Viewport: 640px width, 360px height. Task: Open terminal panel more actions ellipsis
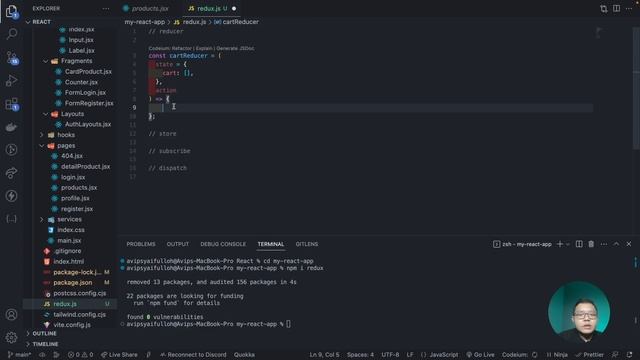tap(604, 244)
